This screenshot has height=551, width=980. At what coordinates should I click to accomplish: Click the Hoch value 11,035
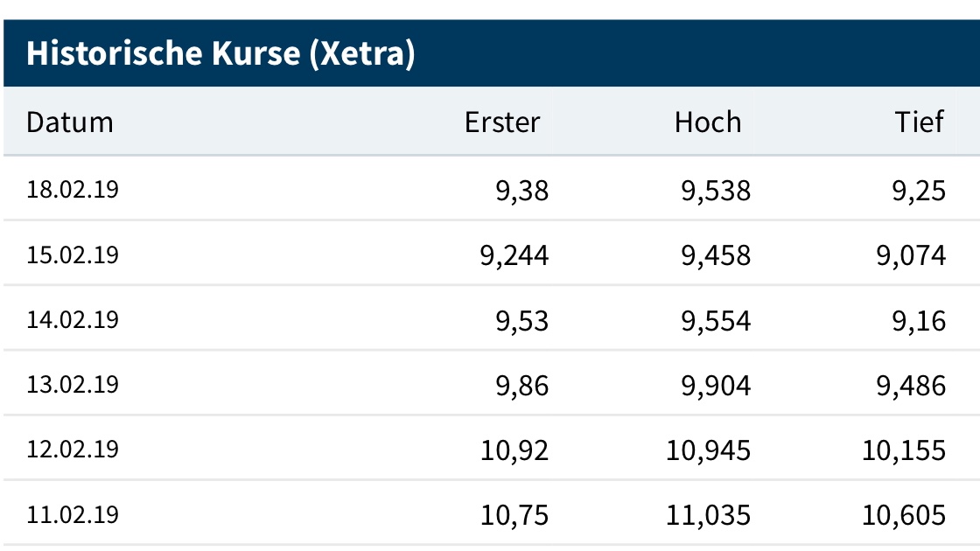[x=709, y=514]
